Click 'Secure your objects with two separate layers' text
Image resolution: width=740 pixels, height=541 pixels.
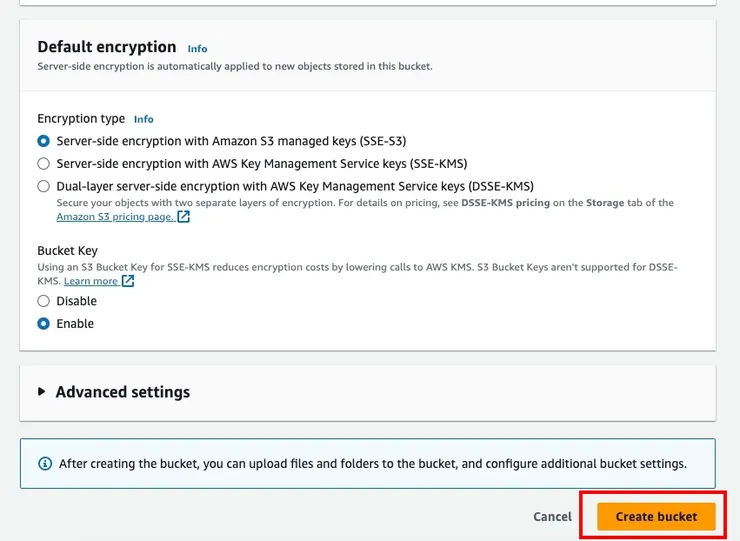click(x=365, y=210)
